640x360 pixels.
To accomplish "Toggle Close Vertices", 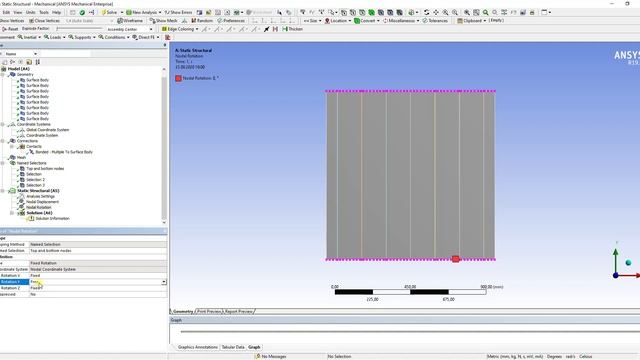I will pos(44,20).
